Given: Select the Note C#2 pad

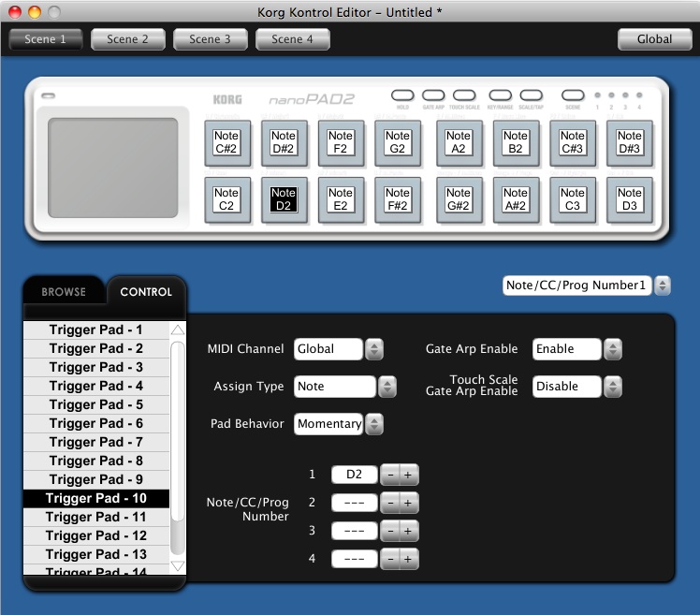Looking at the screenshot, I should point(226,143).
